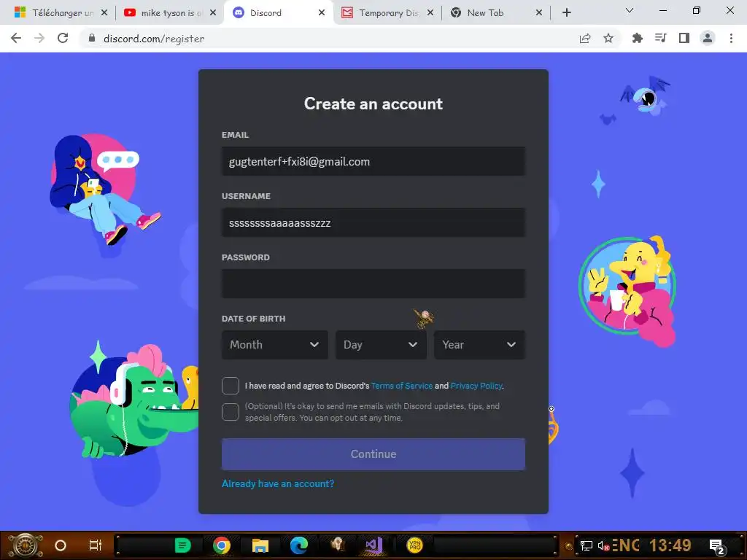This screenshot has width=747, height=560.
Task: Click the Username input field
Action: tap(373, 223)
